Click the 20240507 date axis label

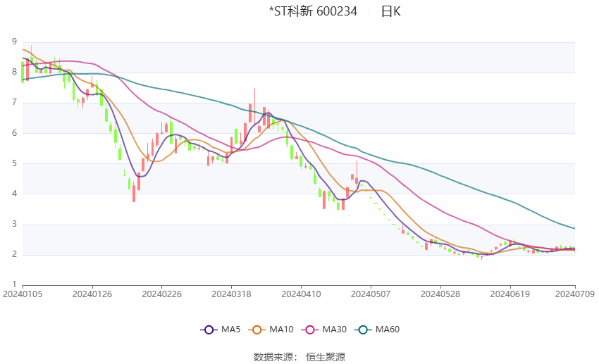(x=371, y=294)
